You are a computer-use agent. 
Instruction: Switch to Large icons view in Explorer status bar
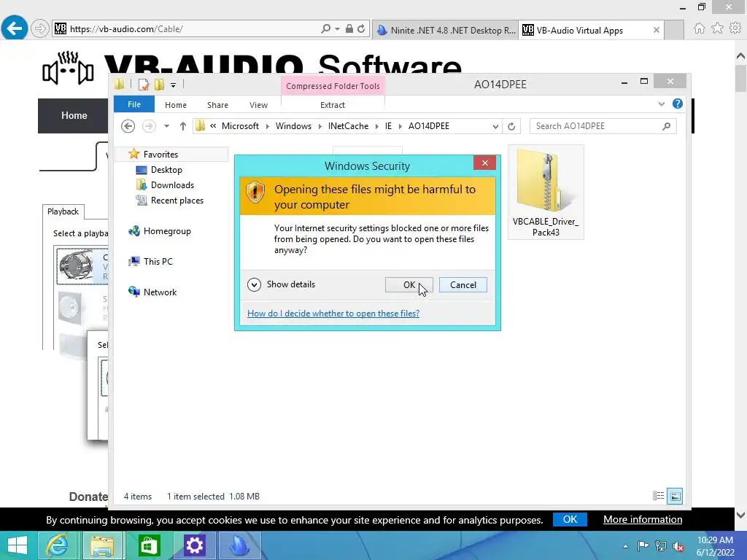tap(675, 496)
